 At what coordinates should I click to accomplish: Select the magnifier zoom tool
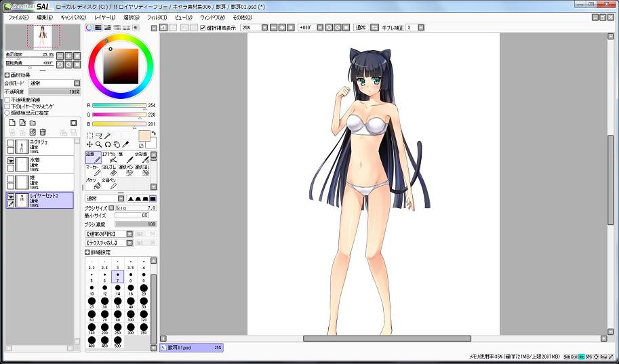[x=98, y=144]
